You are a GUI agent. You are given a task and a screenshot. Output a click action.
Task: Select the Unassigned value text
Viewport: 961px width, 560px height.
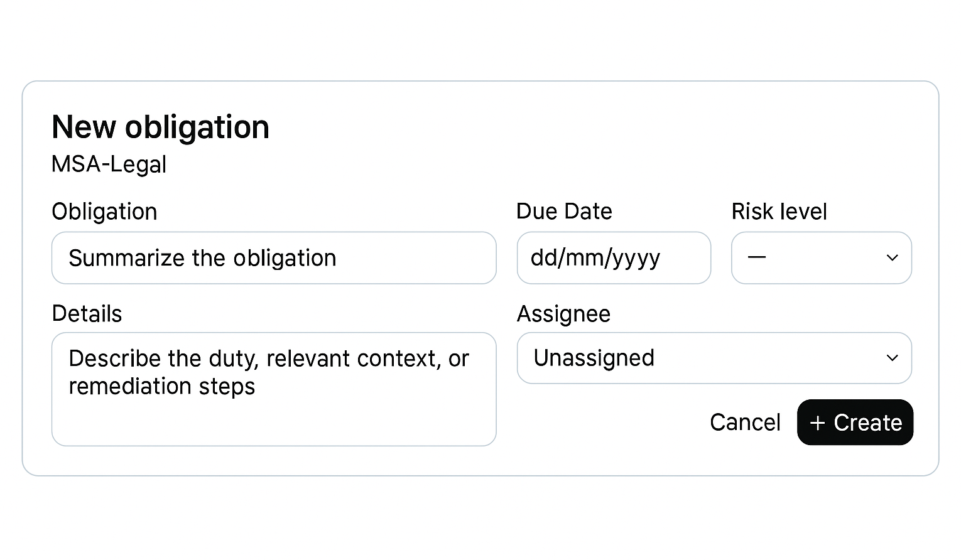(594, 358)
